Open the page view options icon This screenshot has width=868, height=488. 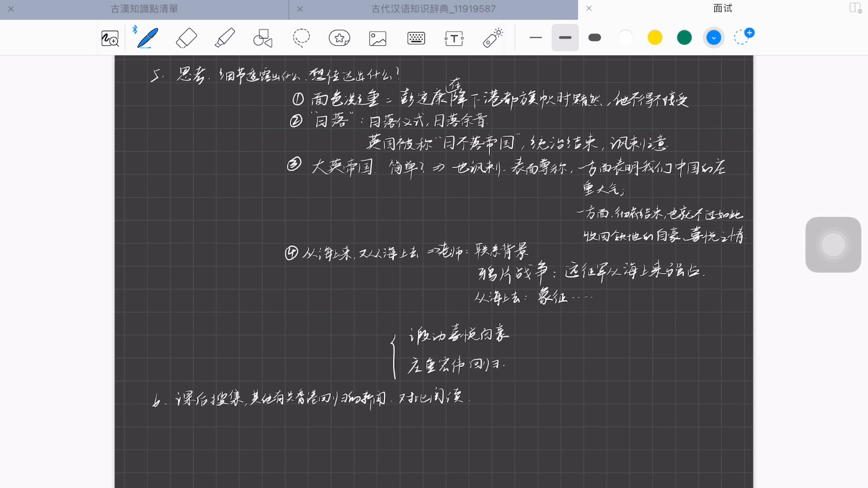pos(855,8)
